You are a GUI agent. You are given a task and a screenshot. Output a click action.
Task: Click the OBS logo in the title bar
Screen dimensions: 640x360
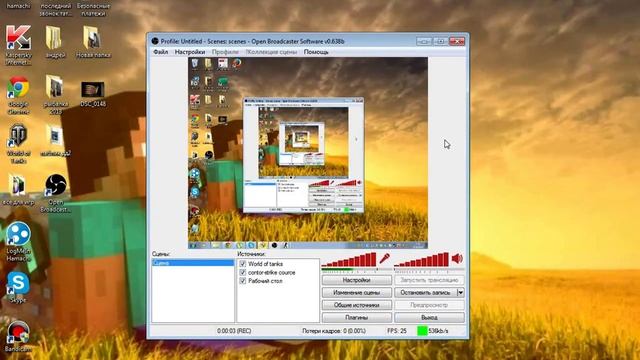(155, 41)
